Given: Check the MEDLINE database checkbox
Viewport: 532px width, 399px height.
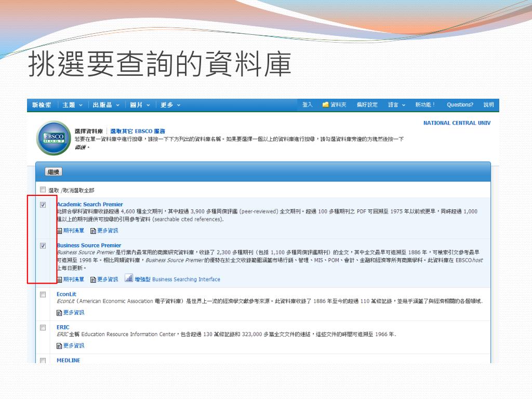Looking at the screenshot, I should click(x=43, y=361).
